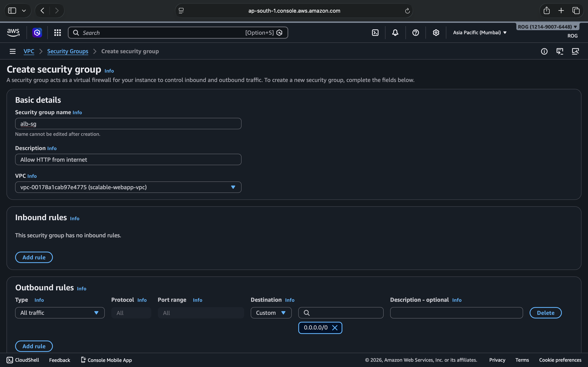Image resolution: width=588 pixels, height=367 pixels.
Task: Click the Security group name field
Action: tap(128, 124)
